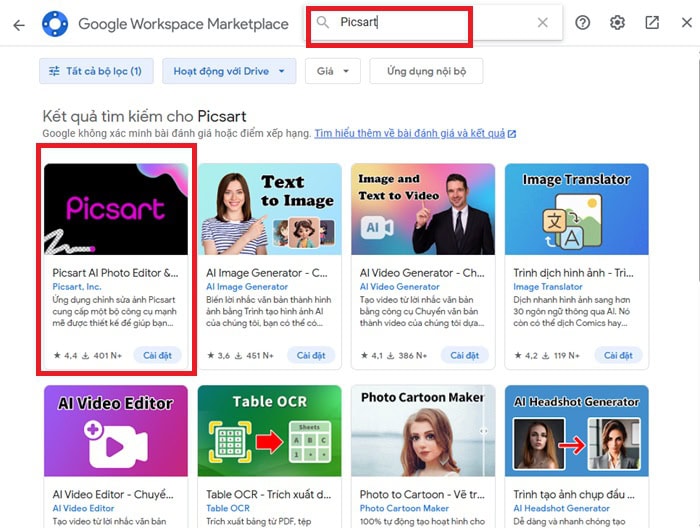
Task: Click the Google Workspace Marketplace logo
Action: pos(55,24)
